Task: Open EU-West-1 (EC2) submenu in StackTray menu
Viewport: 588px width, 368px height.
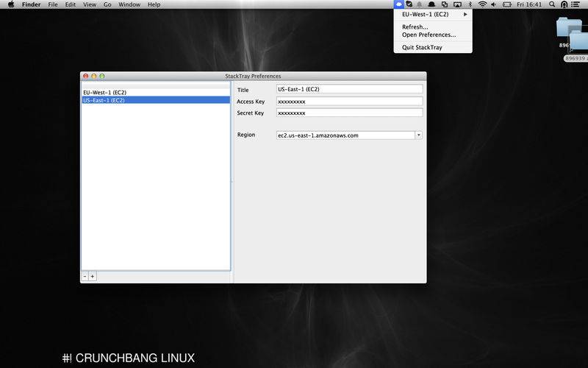Action: coord(433,14)
